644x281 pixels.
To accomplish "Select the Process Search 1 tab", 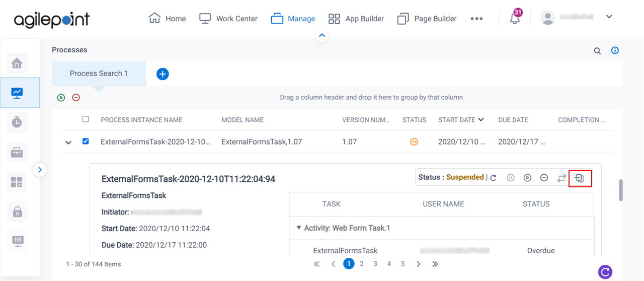I will tap(99, 74).
